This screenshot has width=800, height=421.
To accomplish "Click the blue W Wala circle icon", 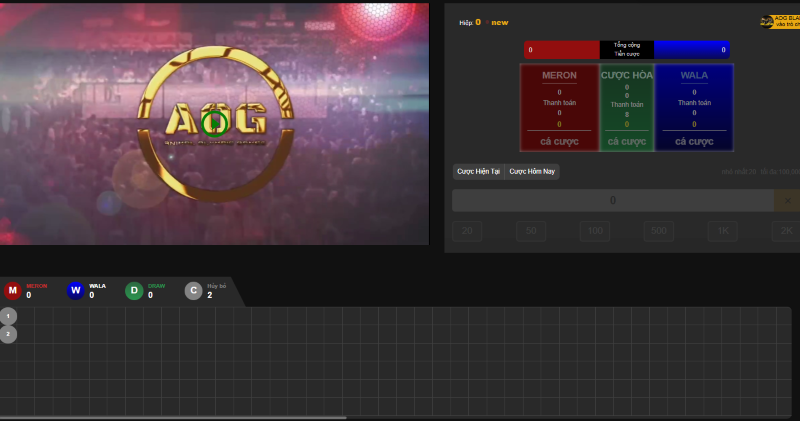I will pos(75,291).
